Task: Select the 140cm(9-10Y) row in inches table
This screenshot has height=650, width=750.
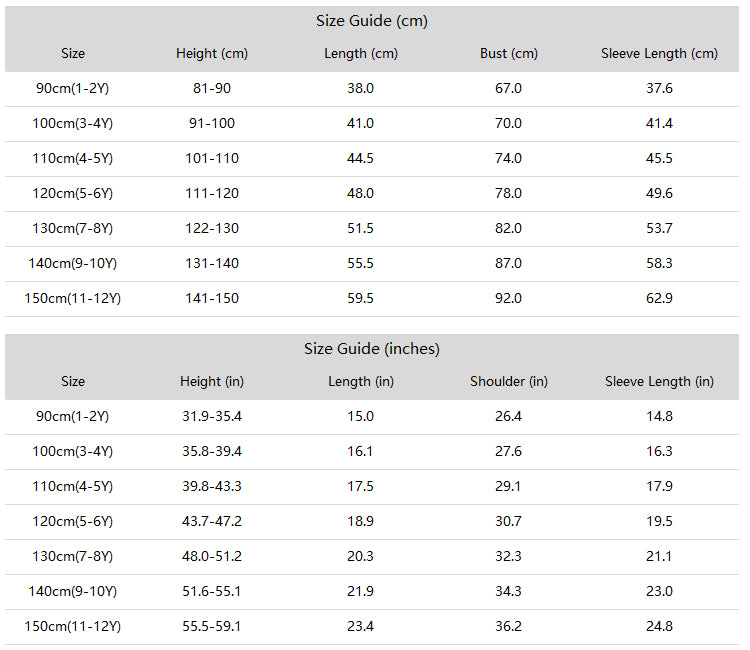Action: [x=372, y=592]
